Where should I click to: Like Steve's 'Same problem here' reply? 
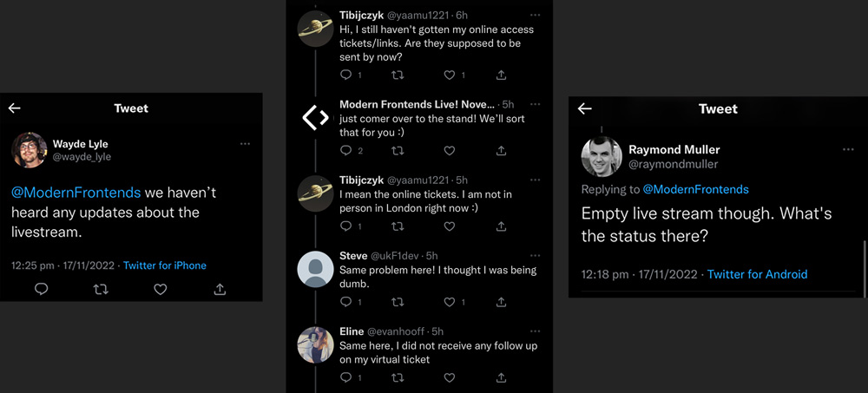(450, 302)
